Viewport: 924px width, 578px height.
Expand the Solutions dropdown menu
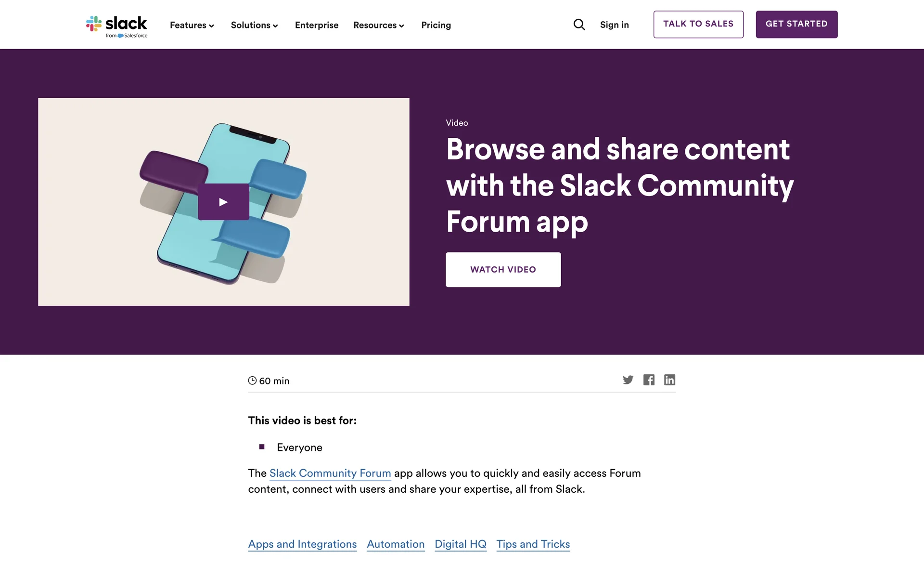[254, 25]
